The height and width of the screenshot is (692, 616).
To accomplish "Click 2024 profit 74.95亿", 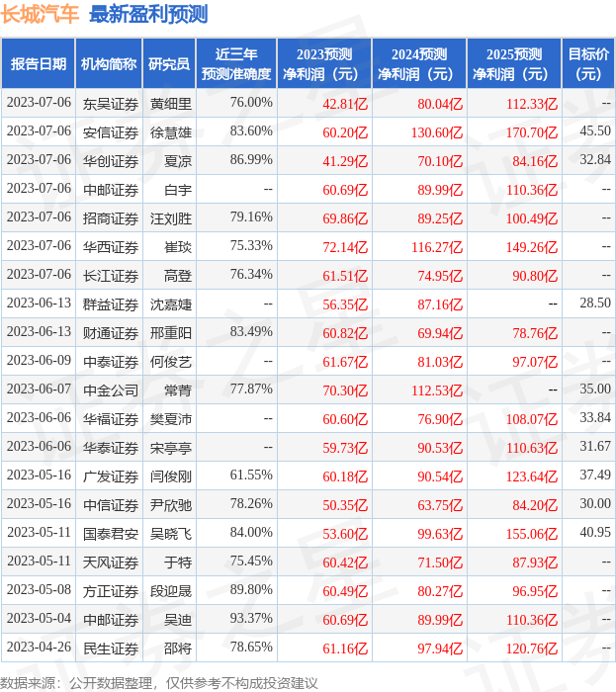I will point(440,276).
